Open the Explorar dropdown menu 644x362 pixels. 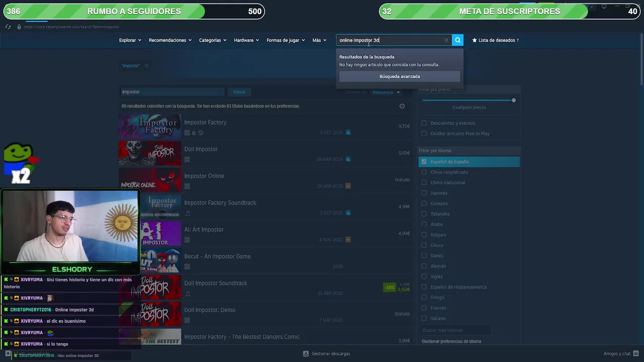(130, 40)
